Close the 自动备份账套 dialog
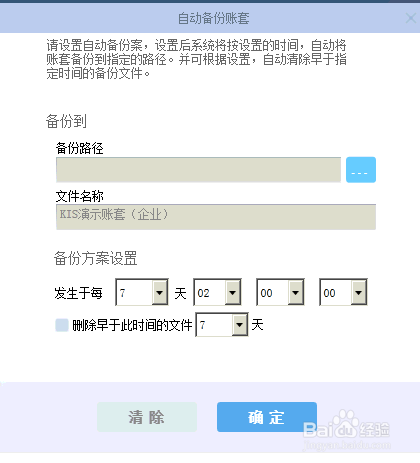This screenshot has height=463, width=420. tap(411, 18)
